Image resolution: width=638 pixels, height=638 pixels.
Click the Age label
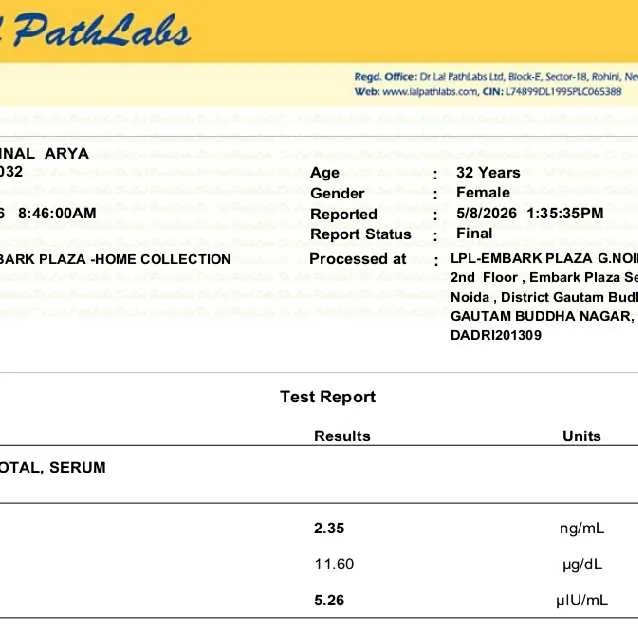325,173
